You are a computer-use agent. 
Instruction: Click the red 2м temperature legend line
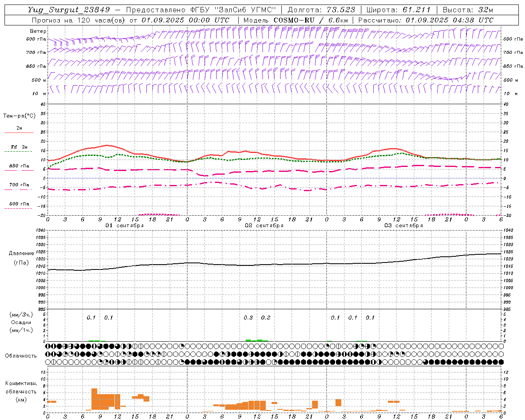[x=19, y=132]
